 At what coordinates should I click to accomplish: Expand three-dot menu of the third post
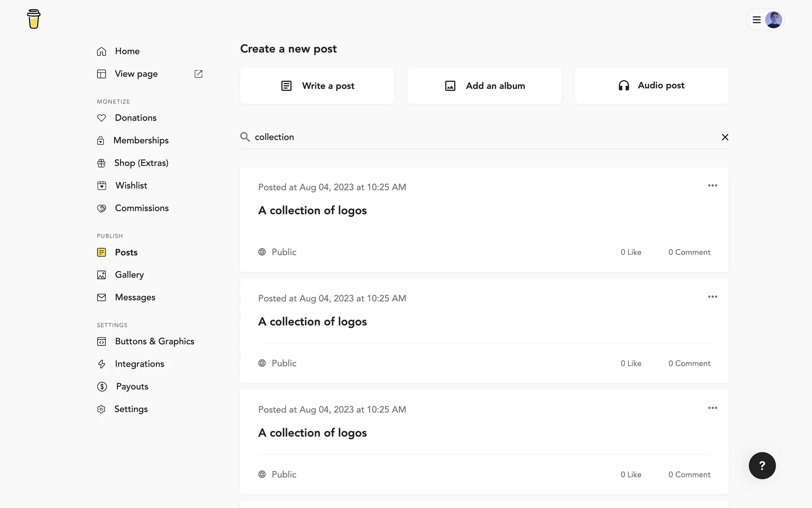[x=713, y=408]
